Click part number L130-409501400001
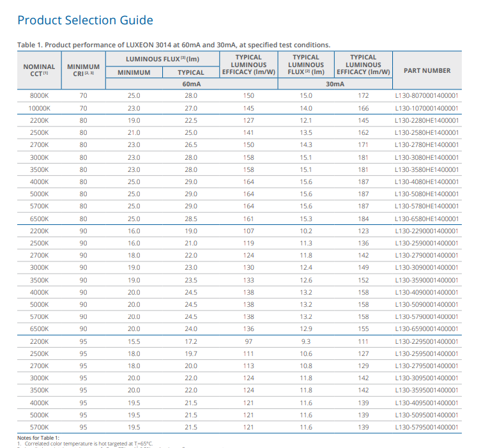The height and width of the screenshot is (448, 490). coord(427,403)
